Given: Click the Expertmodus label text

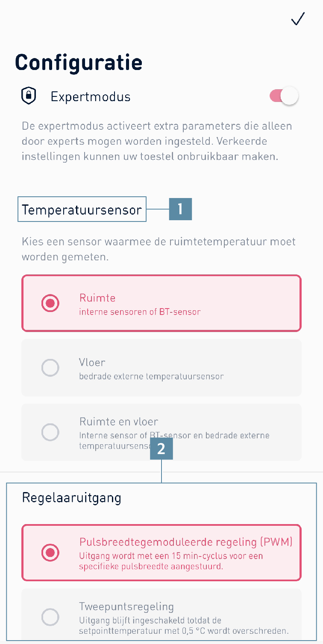Looking at the screenshot, I should coord(91,97).
